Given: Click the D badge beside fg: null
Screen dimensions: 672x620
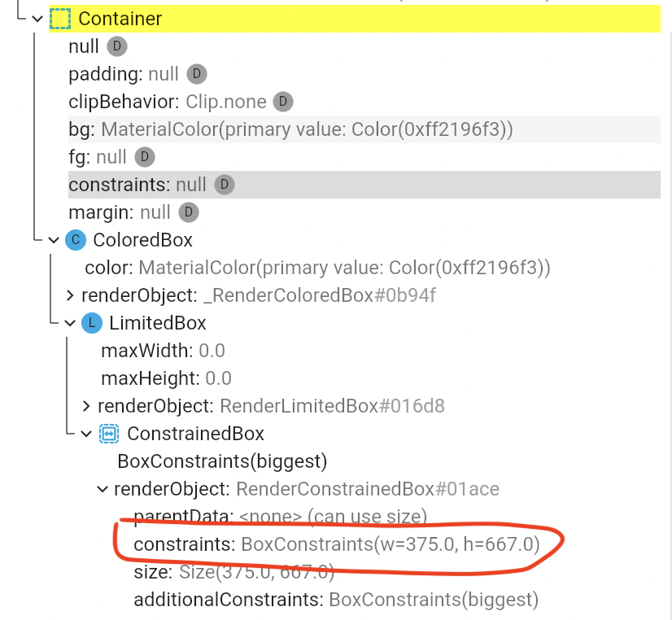Looking at the screenshot, I should coord(144,157).
